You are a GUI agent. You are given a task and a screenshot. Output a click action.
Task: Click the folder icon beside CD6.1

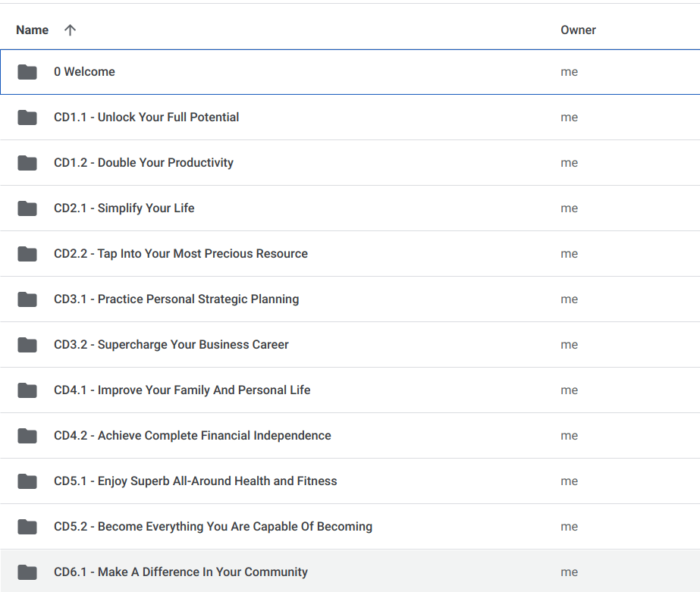coord(27,572)
